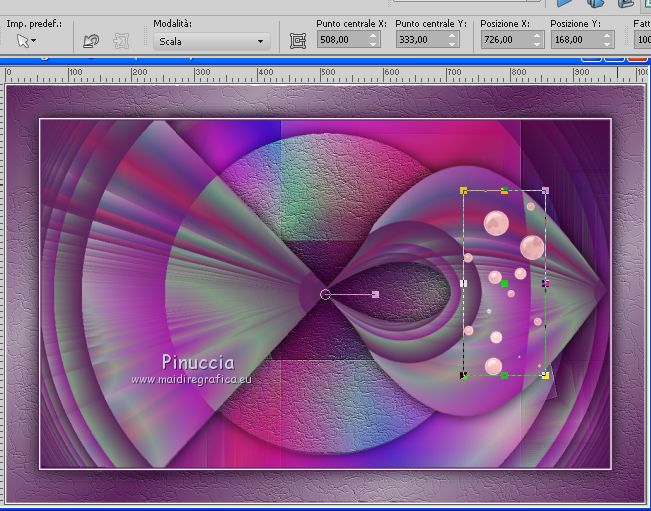Click the center-pivot icon before Punto centrale X
This screenshot has height=511, width=651.
tap(297, 41)
